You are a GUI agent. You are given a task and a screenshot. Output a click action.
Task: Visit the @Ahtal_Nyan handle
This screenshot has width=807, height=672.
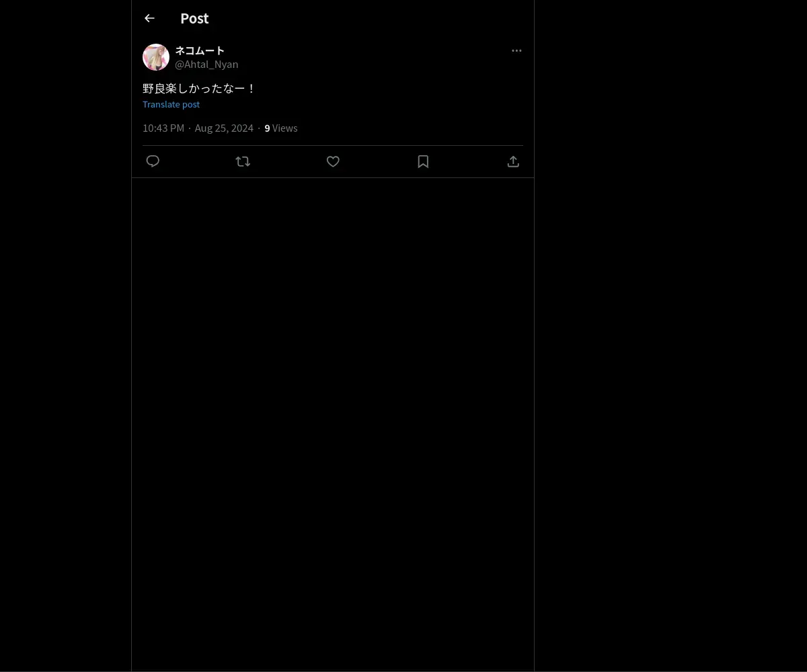206,64
